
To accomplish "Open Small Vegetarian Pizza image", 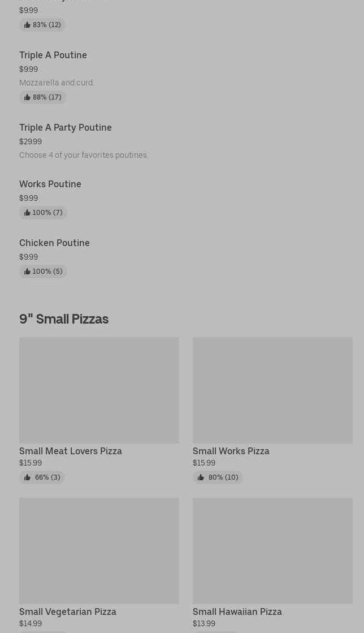I will click(99, 550).
